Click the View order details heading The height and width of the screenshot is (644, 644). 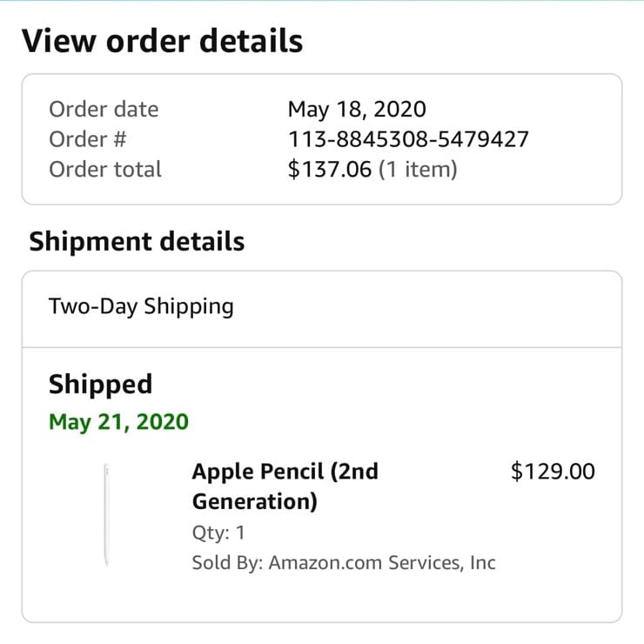162,41
